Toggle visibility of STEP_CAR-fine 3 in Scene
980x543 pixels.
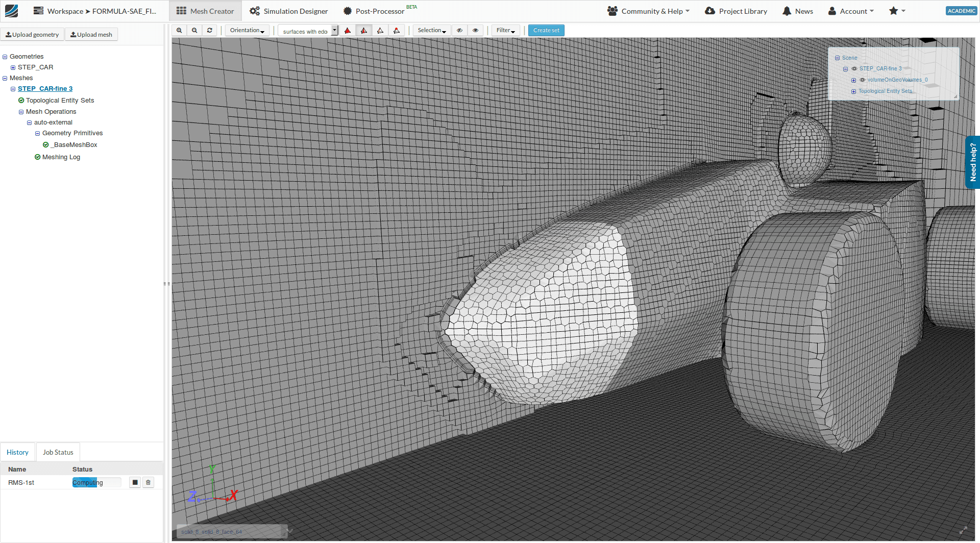[x=854, y=69]
